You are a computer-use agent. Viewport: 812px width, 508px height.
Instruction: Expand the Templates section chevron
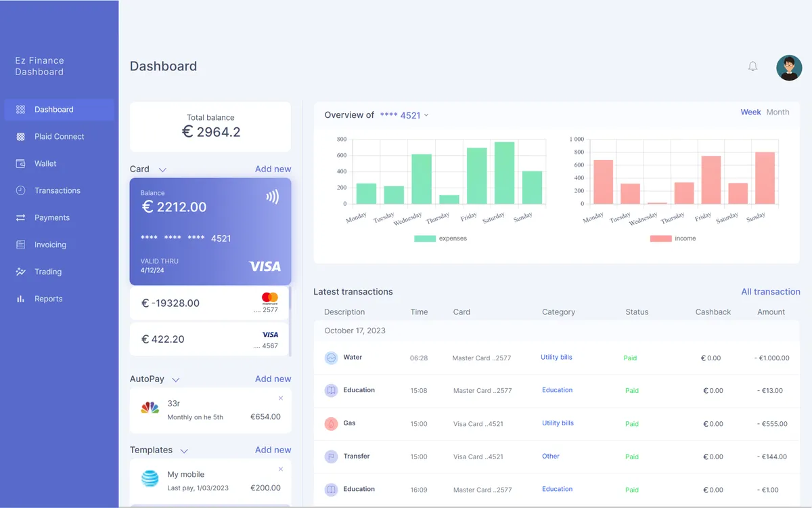click(x=184, y=451)
